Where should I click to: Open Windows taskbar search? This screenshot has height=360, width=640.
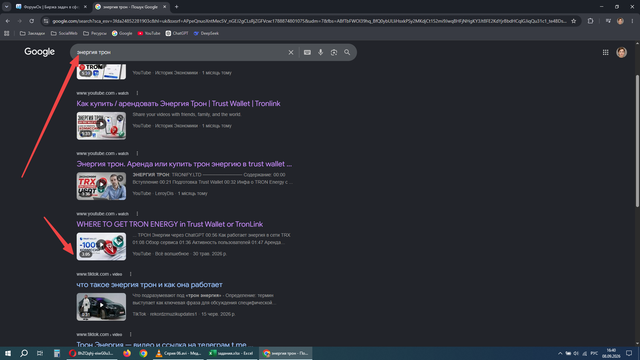coord(24,353)
